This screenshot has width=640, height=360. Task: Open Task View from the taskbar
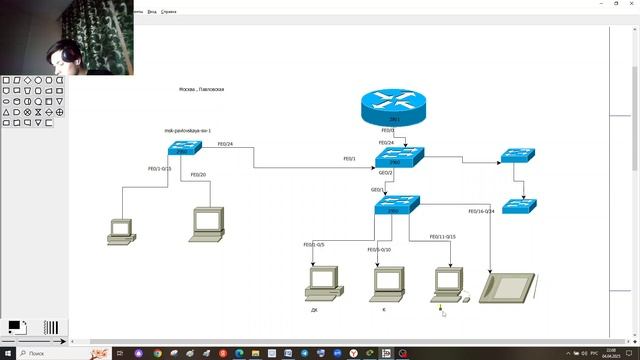(x=120, y=353)
